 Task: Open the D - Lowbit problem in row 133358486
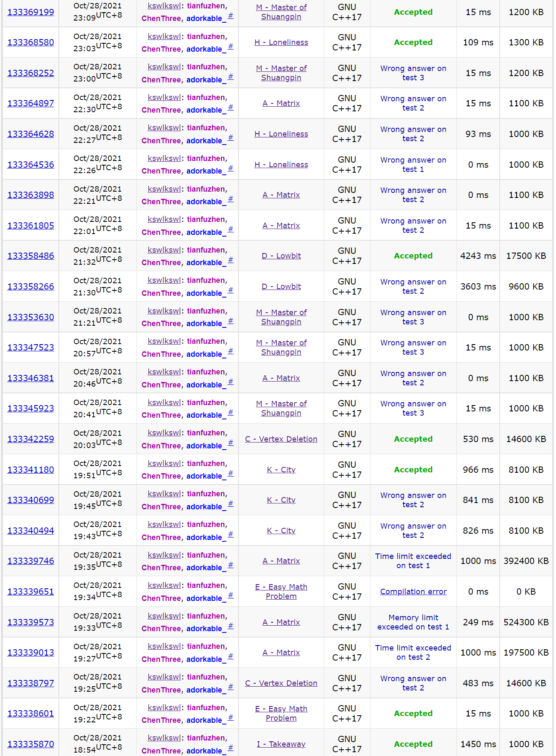(281, 256)
